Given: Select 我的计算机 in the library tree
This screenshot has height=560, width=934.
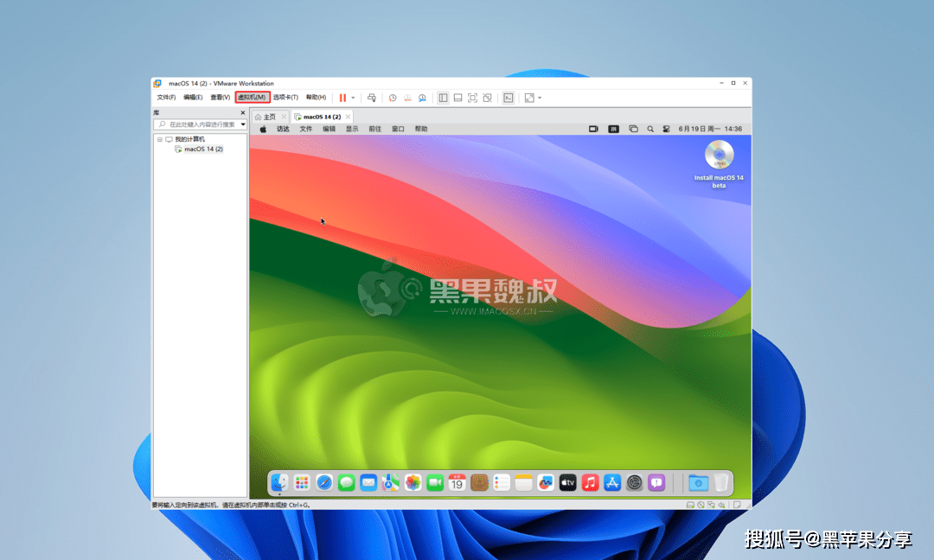Looking at the screenshot, I should (189, 139).
